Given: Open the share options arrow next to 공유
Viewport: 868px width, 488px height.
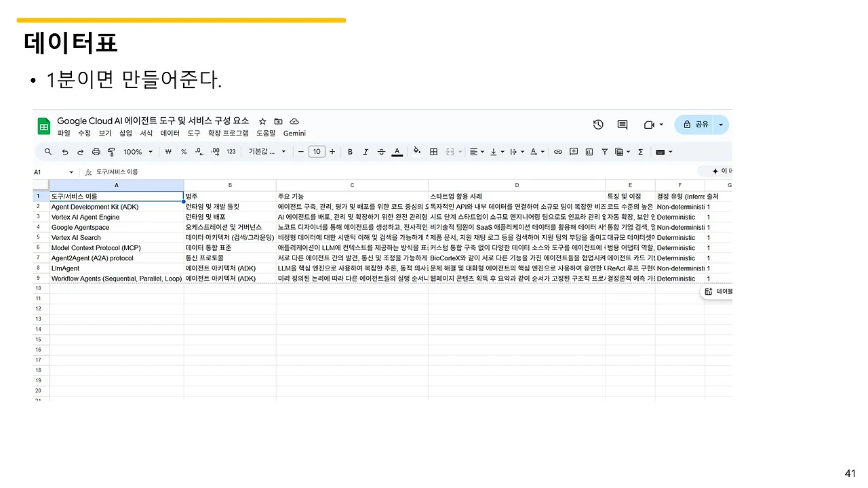Looking at the screenshot, I should [720, 125].
